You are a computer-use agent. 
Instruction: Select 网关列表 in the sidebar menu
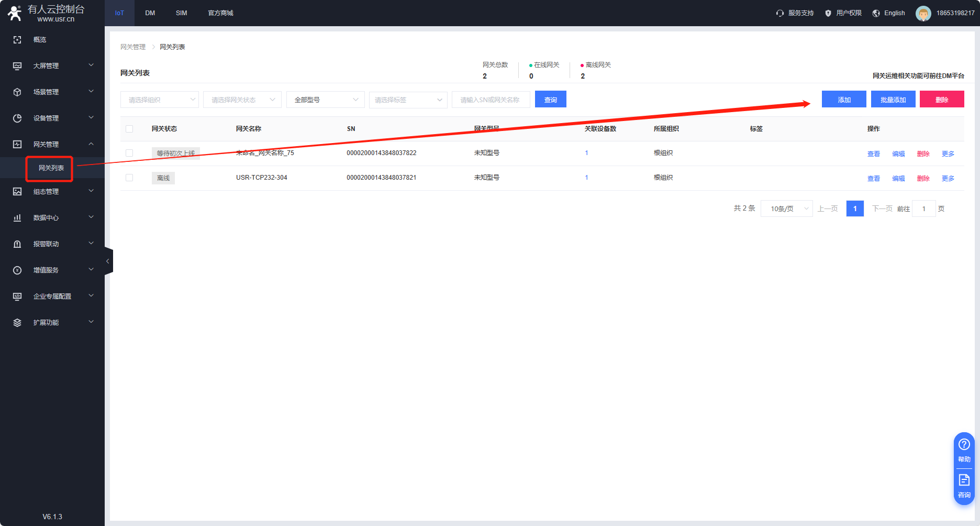pos(51,168)
